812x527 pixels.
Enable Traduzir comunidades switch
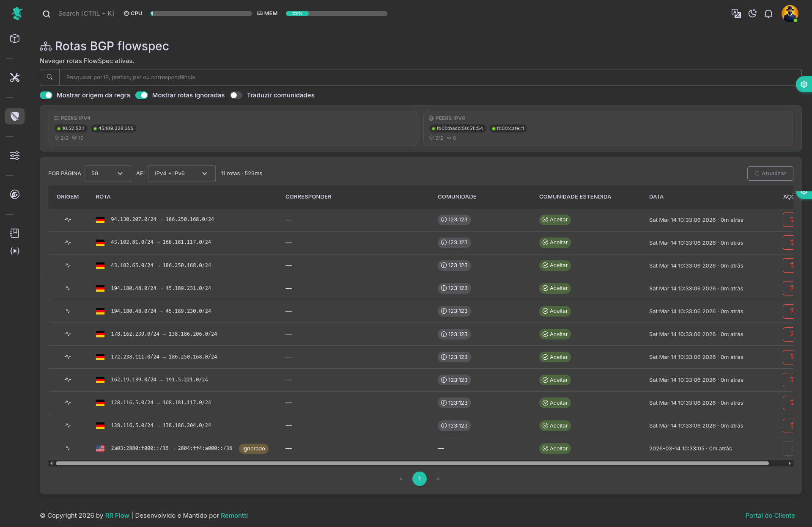[236, 95]
